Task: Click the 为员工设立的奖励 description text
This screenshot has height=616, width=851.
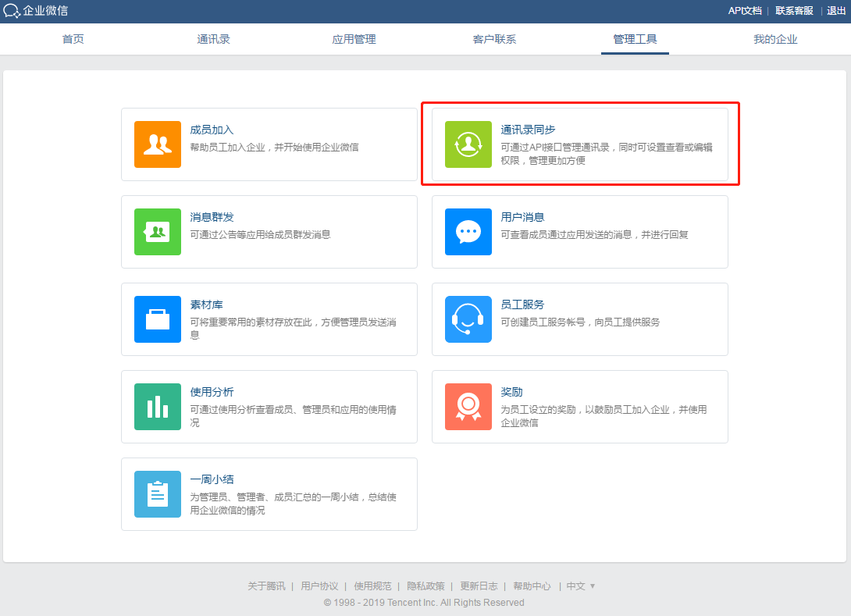Action: pyautogui.click(x=604, y=415)
